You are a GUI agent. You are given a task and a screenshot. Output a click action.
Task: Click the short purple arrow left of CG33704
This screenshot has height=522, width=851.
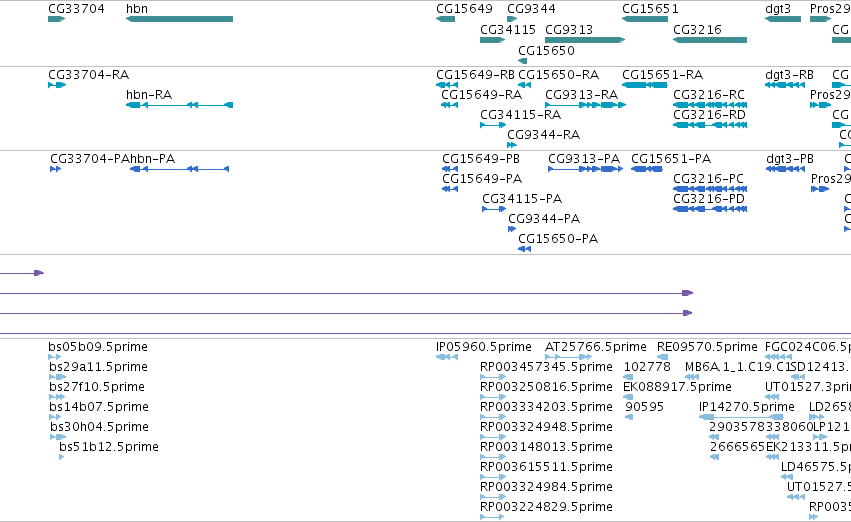coord(22,273)
